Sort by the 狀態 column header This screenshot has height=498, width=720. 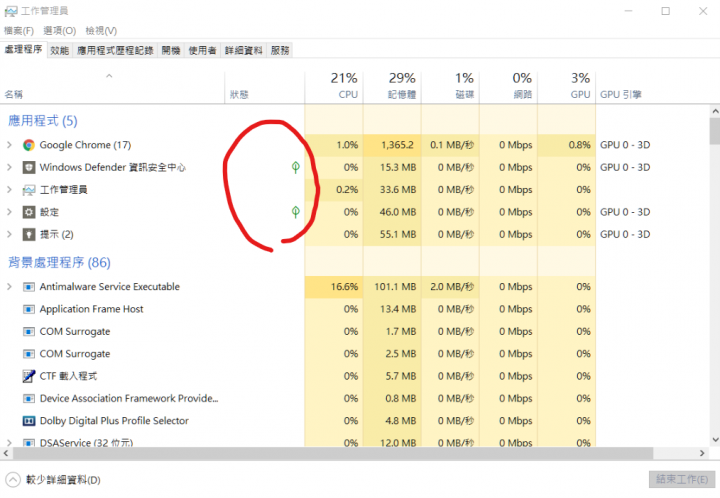coord(264,87)
